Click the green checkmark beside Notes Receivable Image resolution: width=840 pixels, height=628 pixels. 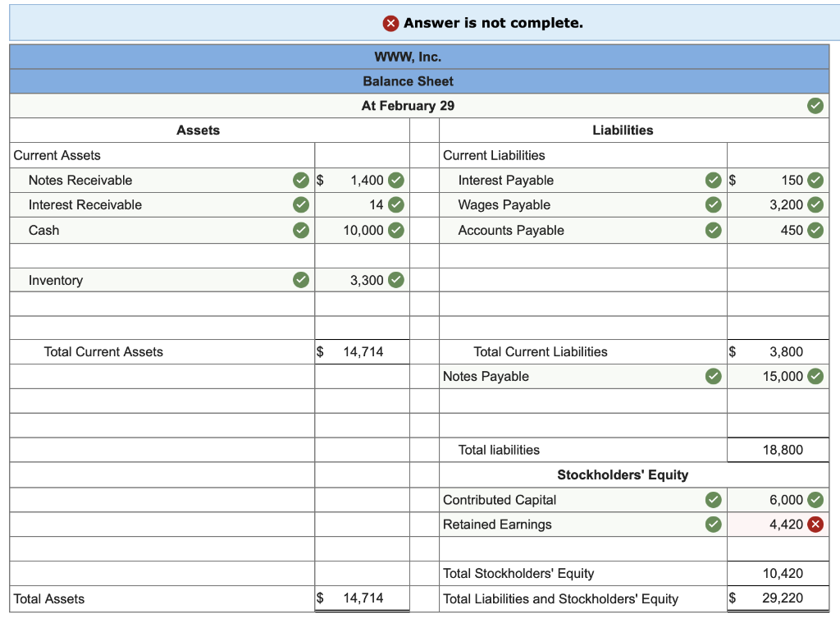(x=301, y=180)
